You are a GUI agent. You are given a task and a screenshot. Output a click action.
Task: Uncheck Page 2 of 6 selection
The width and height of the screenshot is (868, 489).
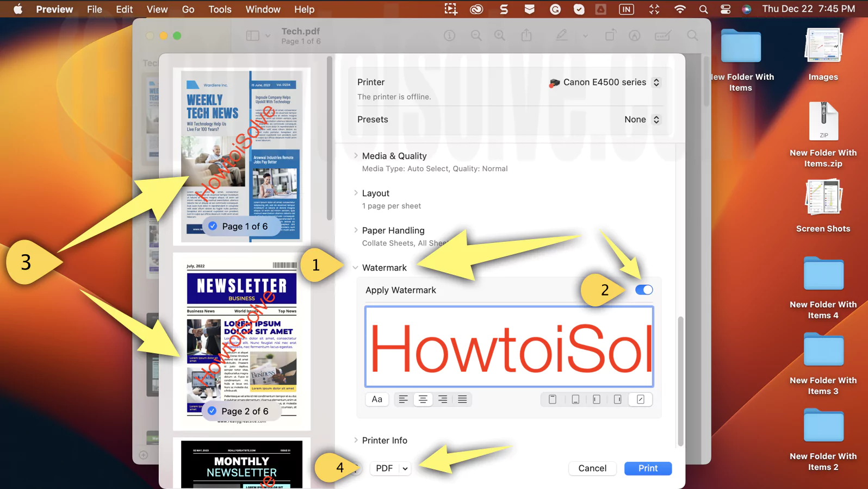[x=212, y=411]
